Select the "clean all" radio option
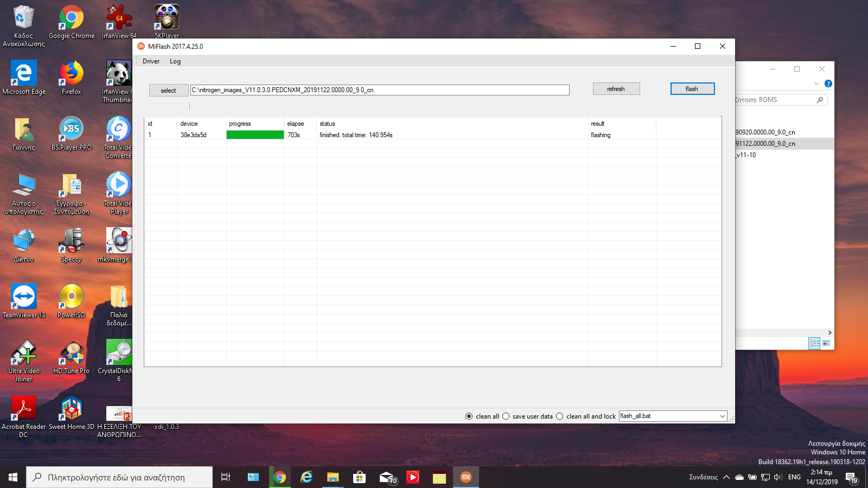 pos(469,416)
